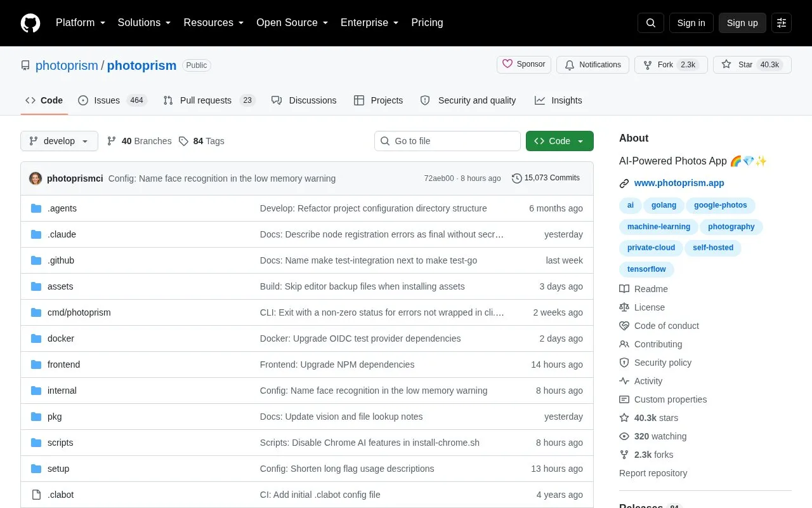The height and width of the screenshot is (508, 812).
Task: Open the develop branch dropdown
Action: 59,141
